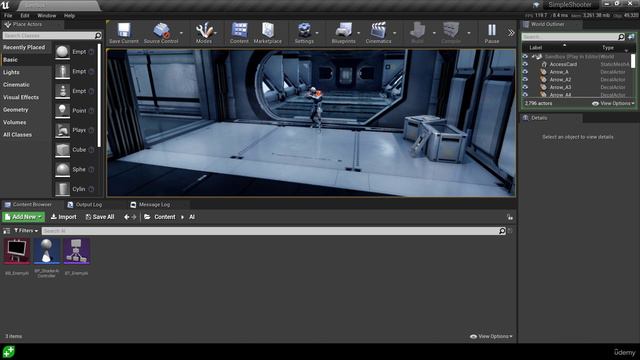Open Content Browser View Options dropdown
Screen dimensions: 640x360
click(491, 336)
